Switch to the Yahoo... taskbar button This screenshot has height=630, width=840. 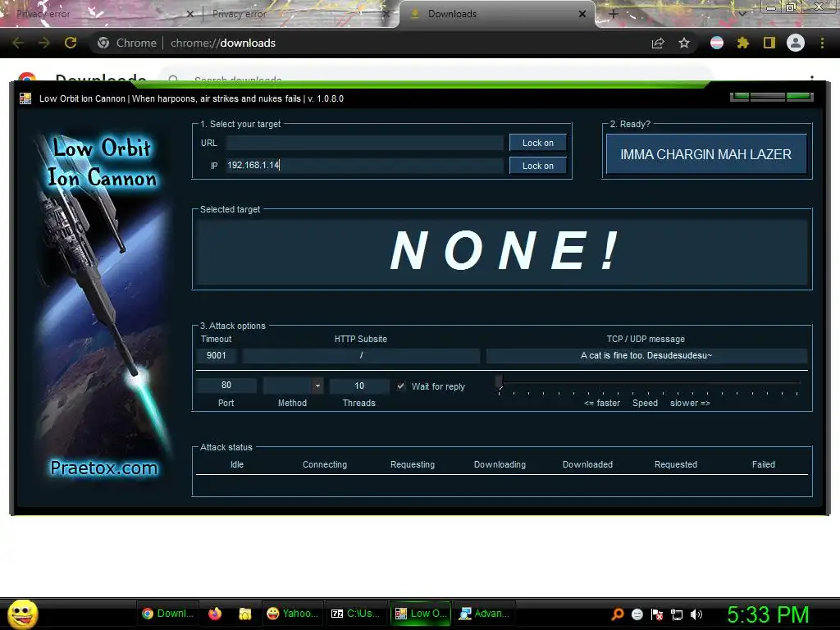[x=293, y=614]
